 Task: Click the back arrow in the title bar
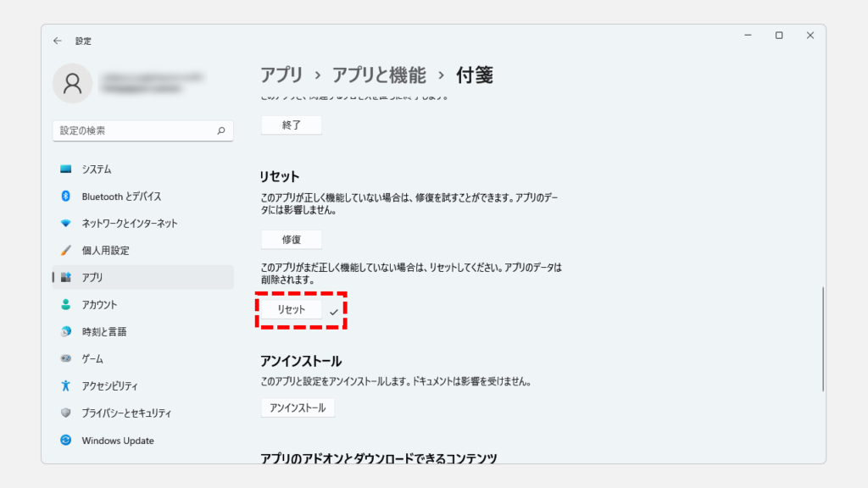(x=58, y=40)
